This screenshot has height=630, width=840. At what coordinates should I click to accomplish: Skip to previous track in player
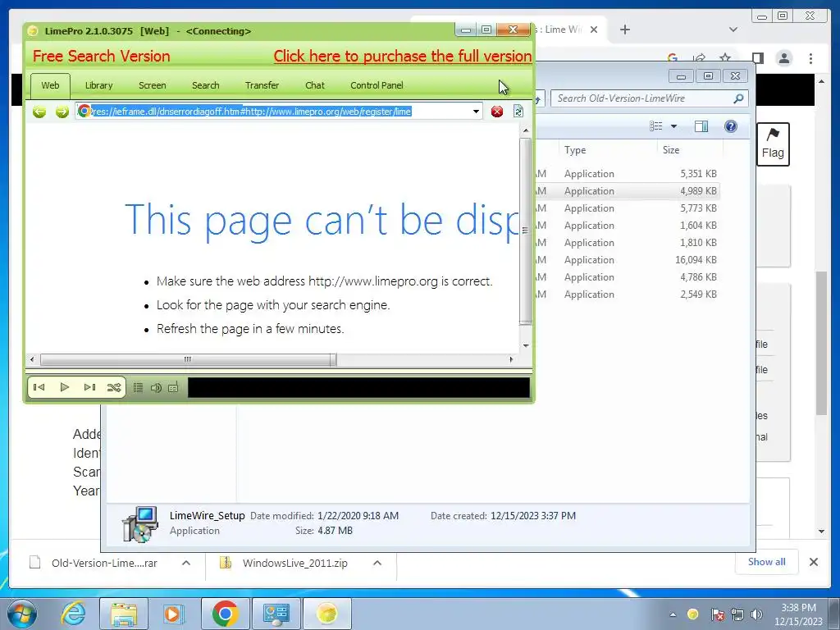39,387
